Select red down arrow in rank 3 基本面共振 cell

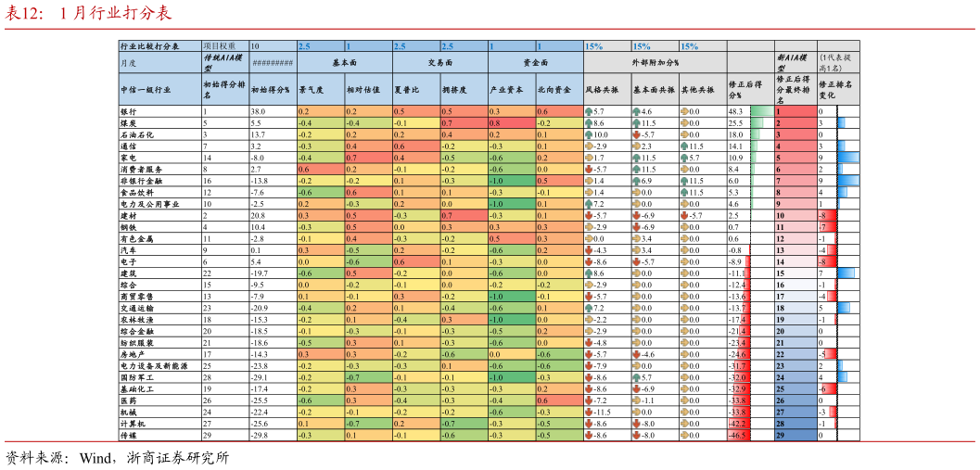click(x=637, y=134)
